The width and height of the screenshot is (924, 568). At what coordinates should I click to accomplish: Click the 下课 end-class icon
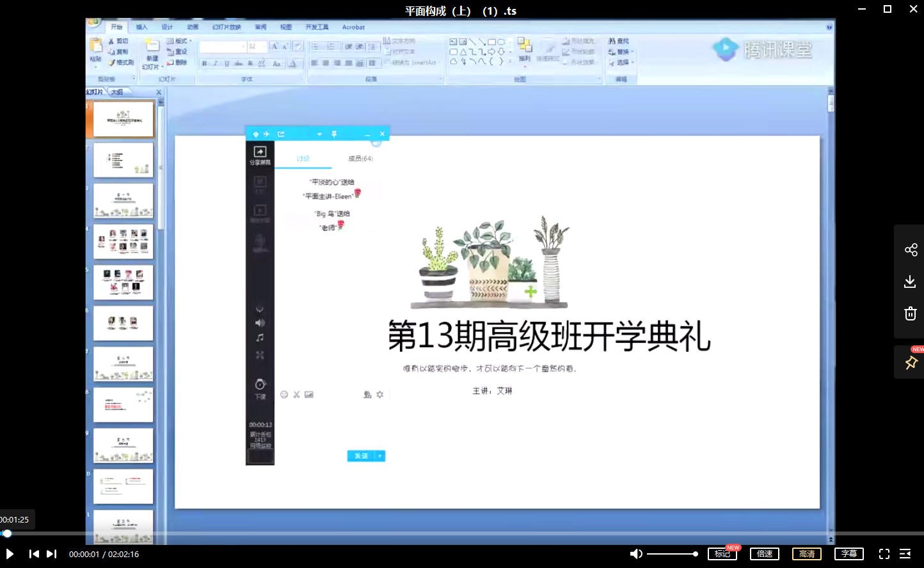[260, 387]
